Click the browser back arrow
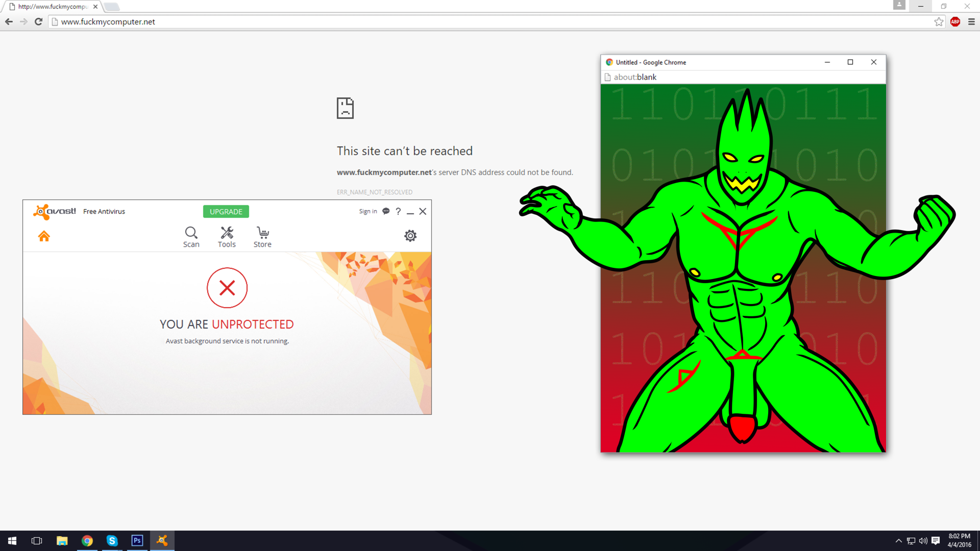The height and width of the screenshot is (551, 980). coord(9,21)
